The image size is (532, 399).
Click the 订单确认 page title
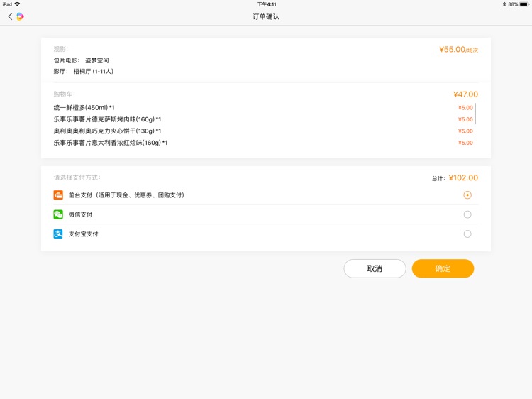pos(266,16)
